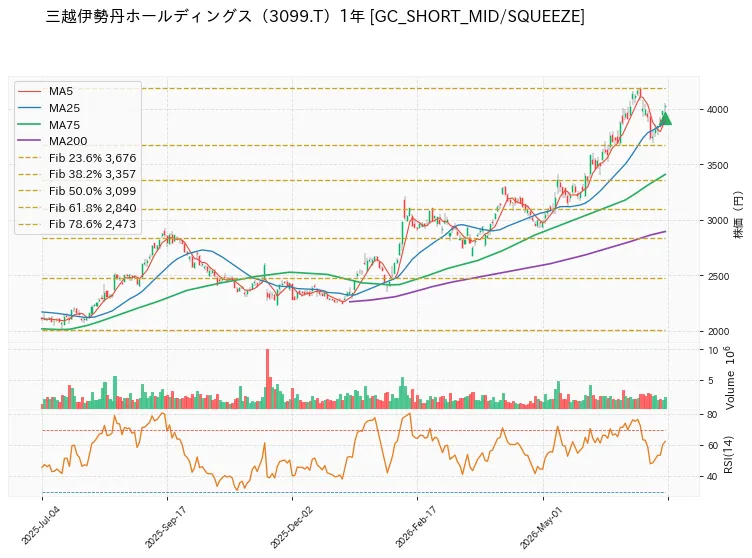The width and height of the screenshot is (752, 558).
Task: Click the green triangle signal marker
Action: click(x=665, y=118)
